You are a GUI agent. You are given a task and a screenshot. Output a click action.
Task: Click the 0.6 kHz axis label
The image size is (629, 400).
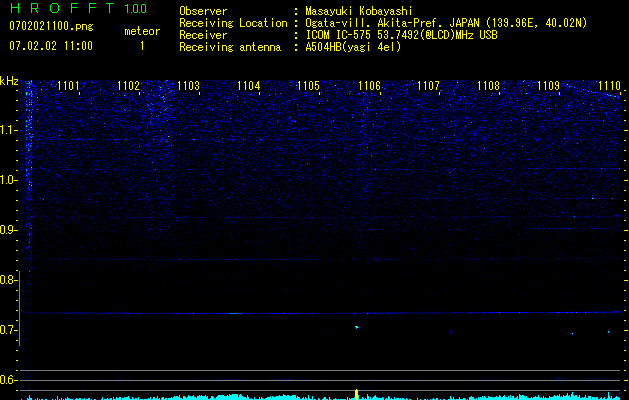coord(8,380)
